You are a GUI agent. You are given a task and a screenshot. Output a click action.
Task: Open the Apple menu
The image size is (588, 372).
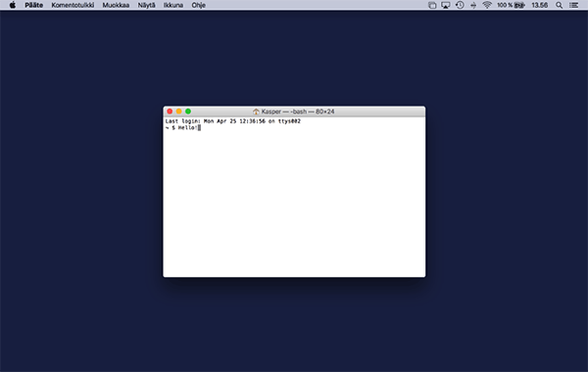13,5
